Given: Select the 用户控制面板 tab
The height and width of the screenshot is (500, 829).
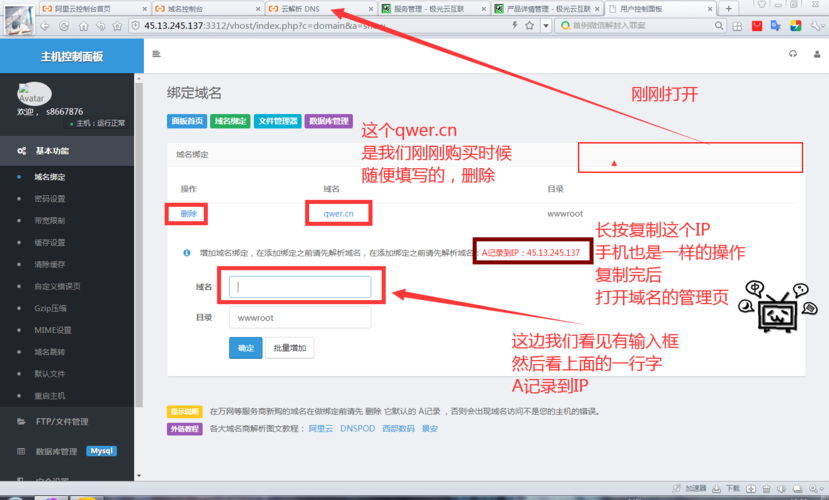Looking at the screenshot, I should click(x=660, y=8).
